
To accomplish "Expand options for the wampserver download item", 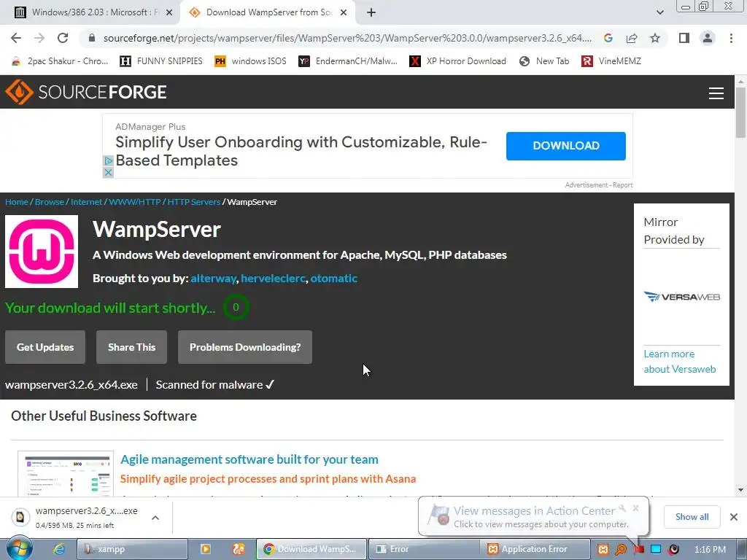I will [x=155, y=518].
